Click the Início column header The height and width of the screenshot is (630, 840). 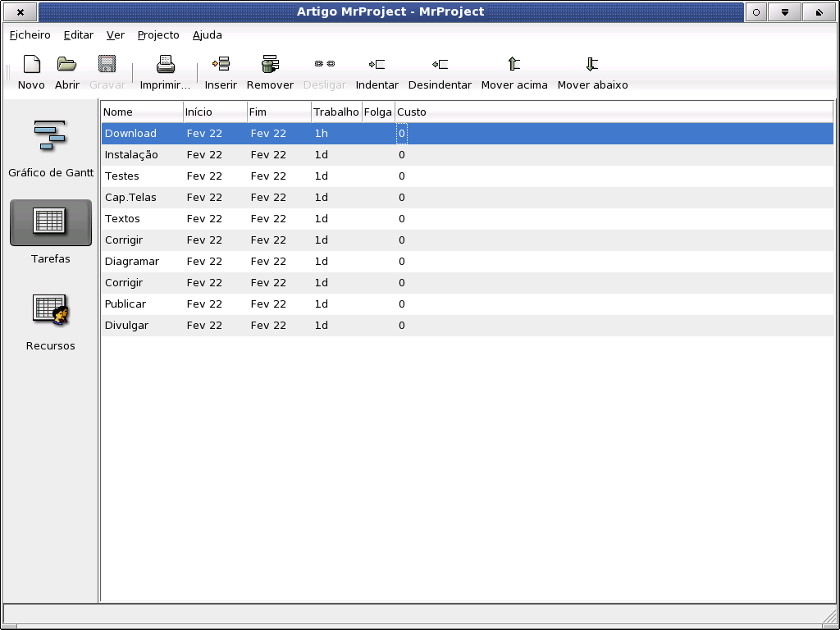point(215,112)
